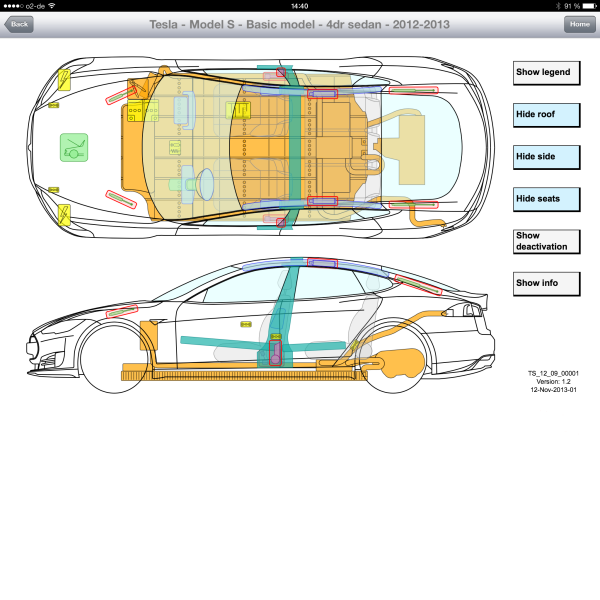Return to Home screen
Screen dimensions: 600x600
[x=578, y=24]
